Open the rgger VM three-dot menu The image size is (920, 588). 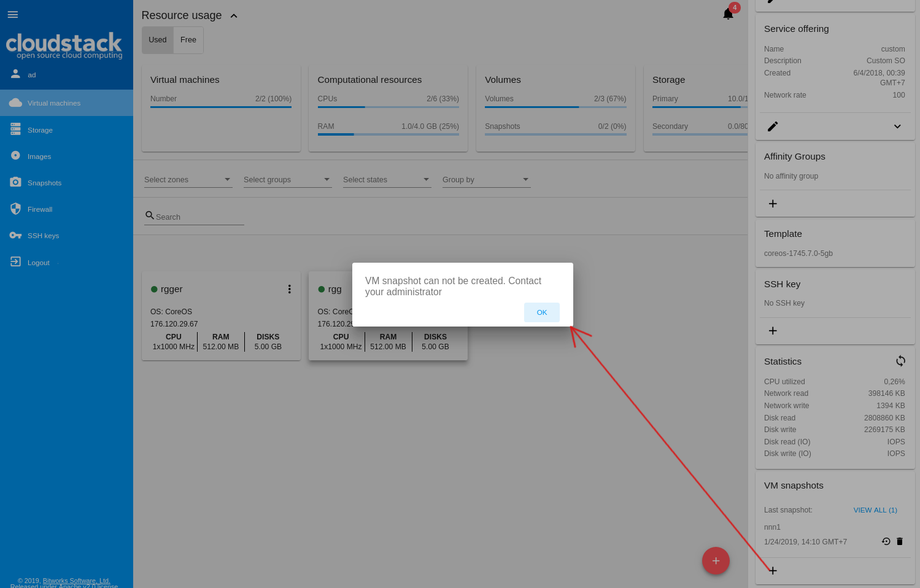(x=289, y=289)
